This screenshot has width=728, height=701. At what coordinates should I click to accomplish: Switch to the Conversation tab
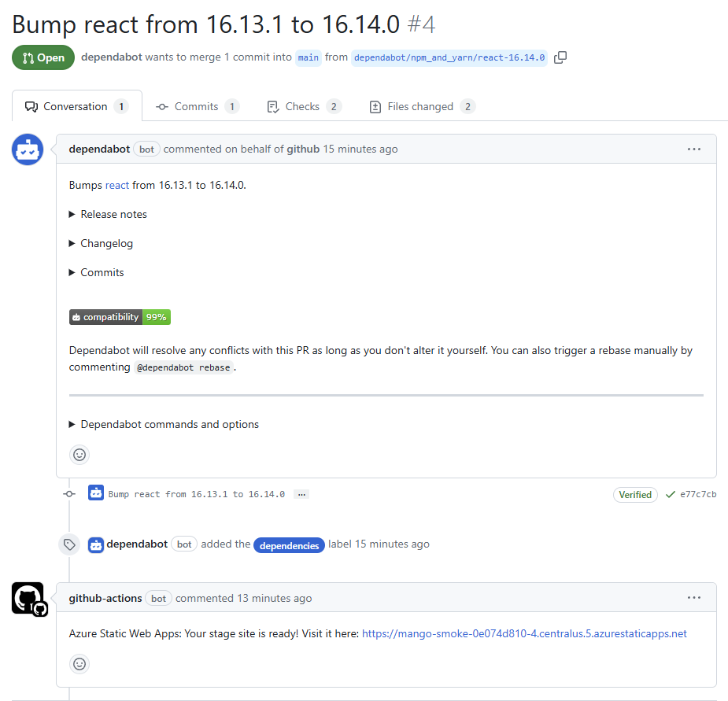(77, 106)
